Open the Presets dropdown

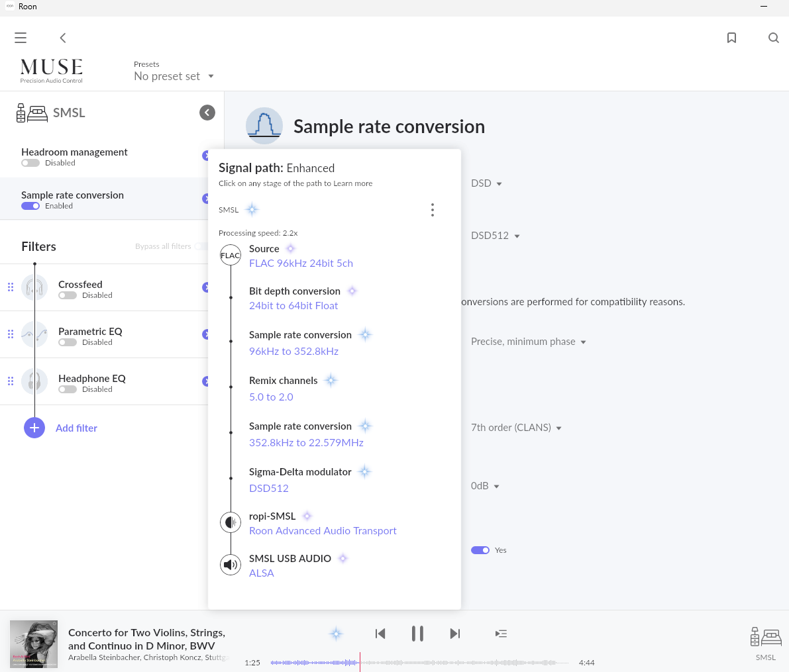[174, 76]
